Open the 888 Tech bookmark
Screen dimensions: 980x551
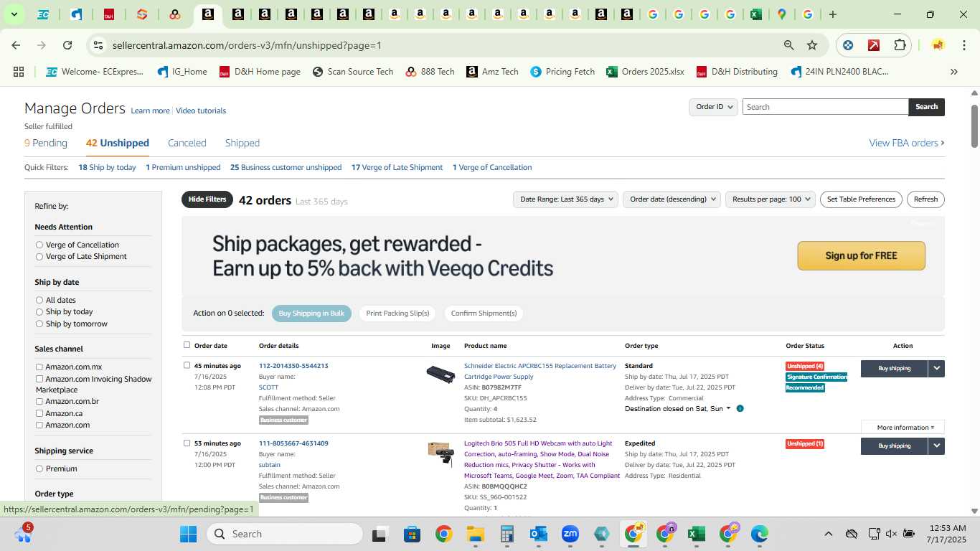coord(430,72)
